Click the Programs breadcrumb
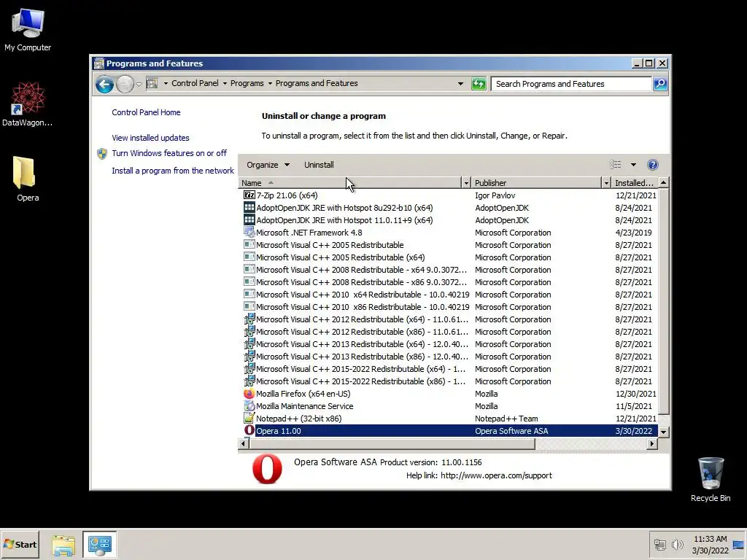The image size is (747, 560). (247, 83)
